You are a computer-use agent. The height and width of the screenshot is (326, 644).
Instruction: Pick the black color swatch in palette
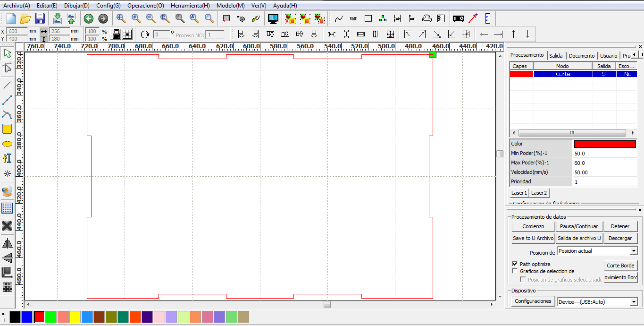pos(15,317)
